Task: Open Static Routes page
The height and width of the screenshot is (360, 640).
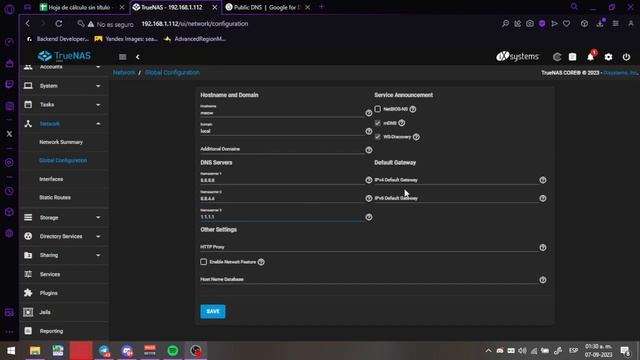Action: (x=55, y=198)
